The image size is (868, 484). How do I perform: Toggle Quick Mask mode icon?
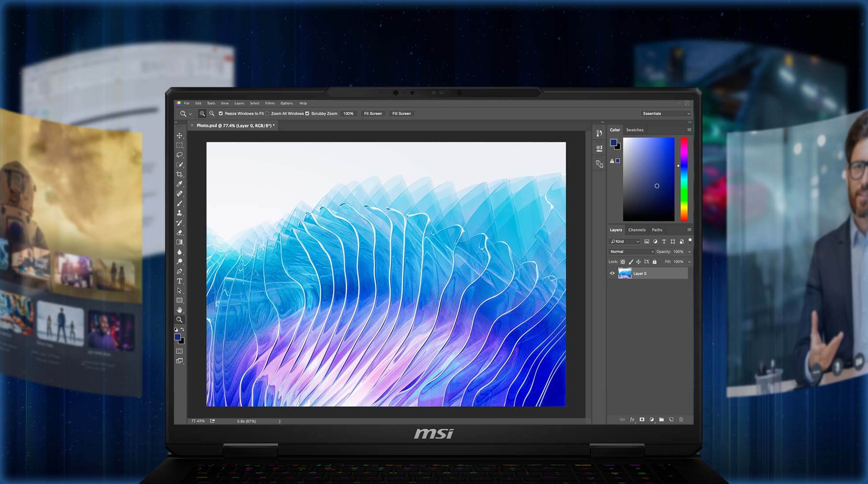180,351
